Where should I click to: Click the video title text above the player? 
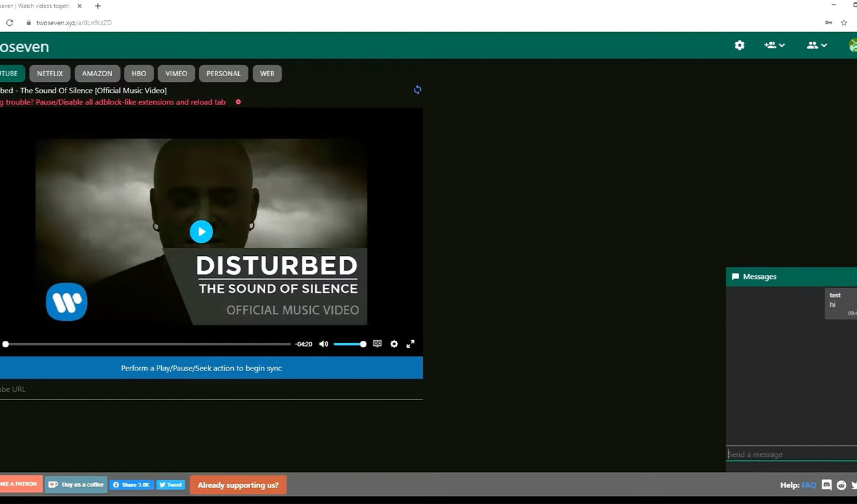point(83,91)
